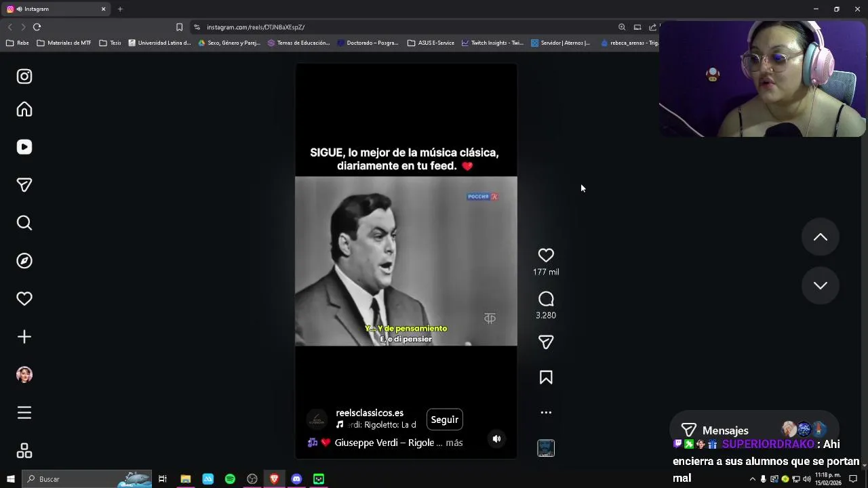Follow reelsclassicos.es with Seguir button
The image size is (868, 488).
click(x=445, y=420)
